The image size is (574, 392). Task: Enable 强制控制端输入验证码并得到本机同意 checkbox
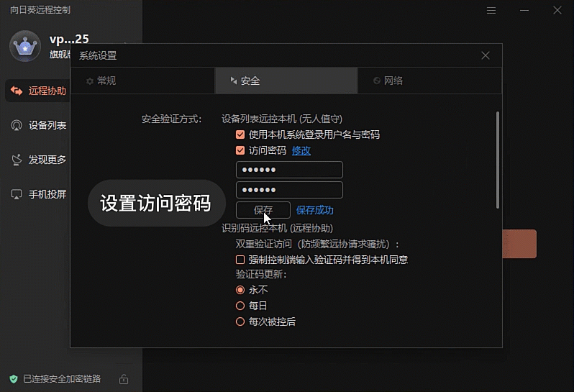tap(240, 260)
